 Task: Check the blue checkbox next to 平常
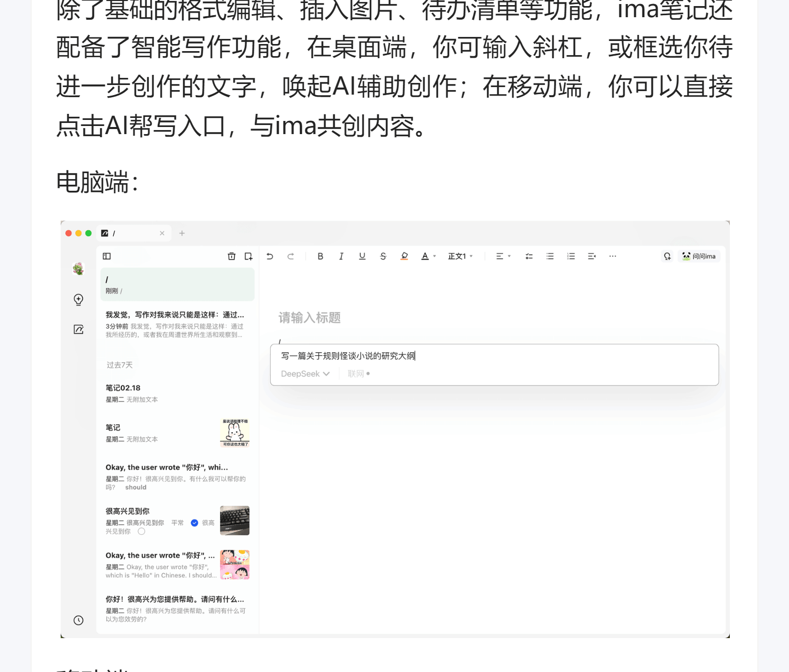click(x=194, y=523)
